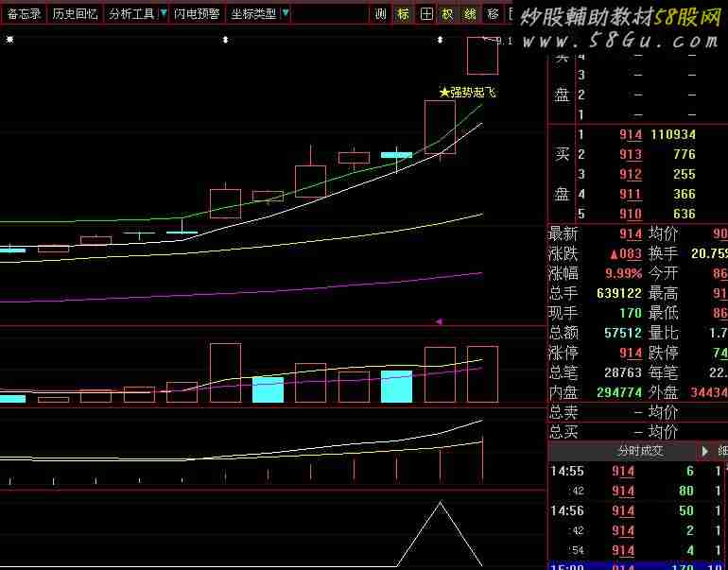Open the 备忘录 memo button
Viewport: 728px width, 570px height.
pos(25,14)
